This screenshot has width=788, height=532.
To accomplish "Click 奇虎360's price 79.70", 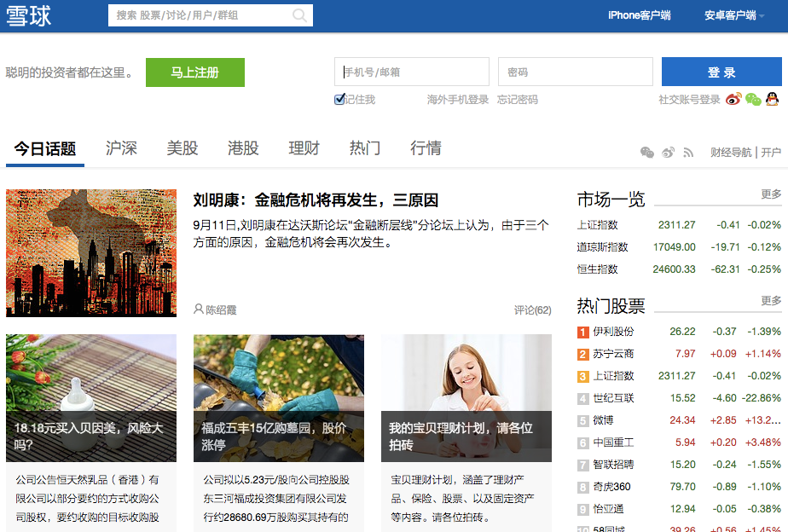I will (x=682, y=487).
